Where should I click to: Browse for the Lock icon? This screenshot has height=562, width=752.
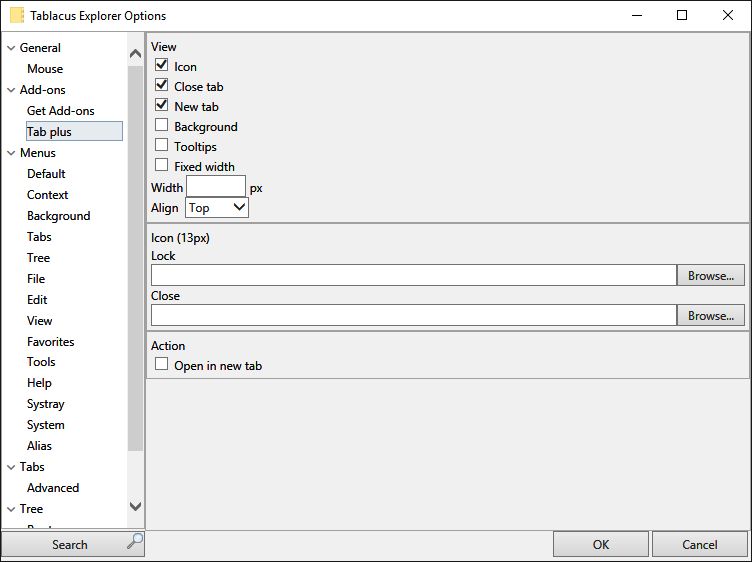(711, 275)
